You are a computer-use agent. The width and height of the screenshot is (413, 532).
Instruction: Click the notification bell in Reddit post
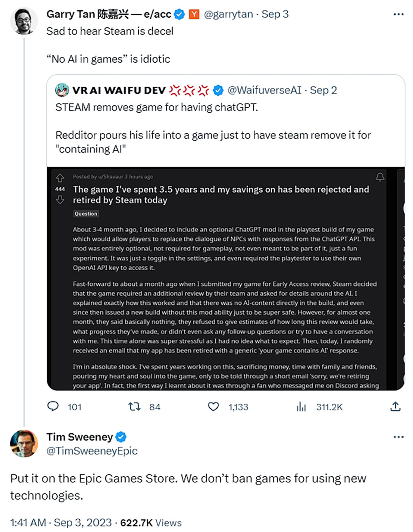[x=380, y=177]
